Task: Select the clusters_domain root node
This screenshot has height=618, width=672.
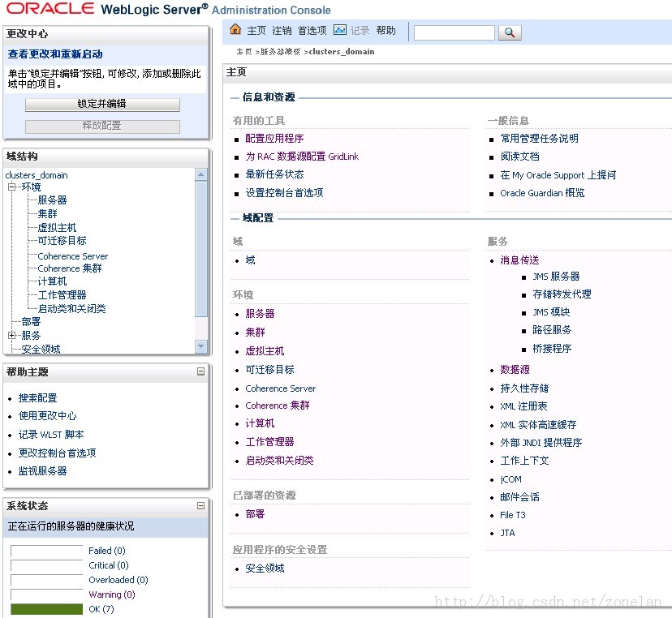Action: coord(37,174)
